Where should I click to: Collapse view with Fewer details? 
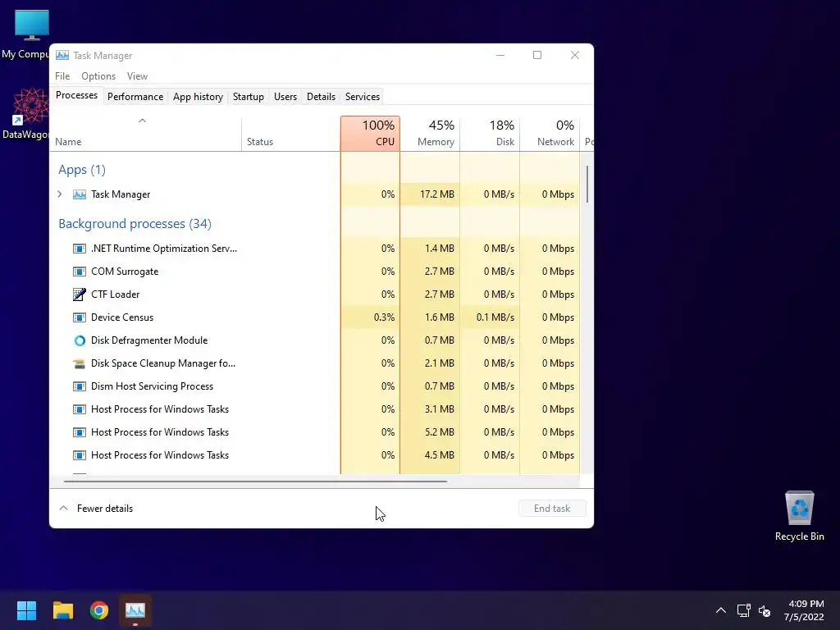pos(96,509)
